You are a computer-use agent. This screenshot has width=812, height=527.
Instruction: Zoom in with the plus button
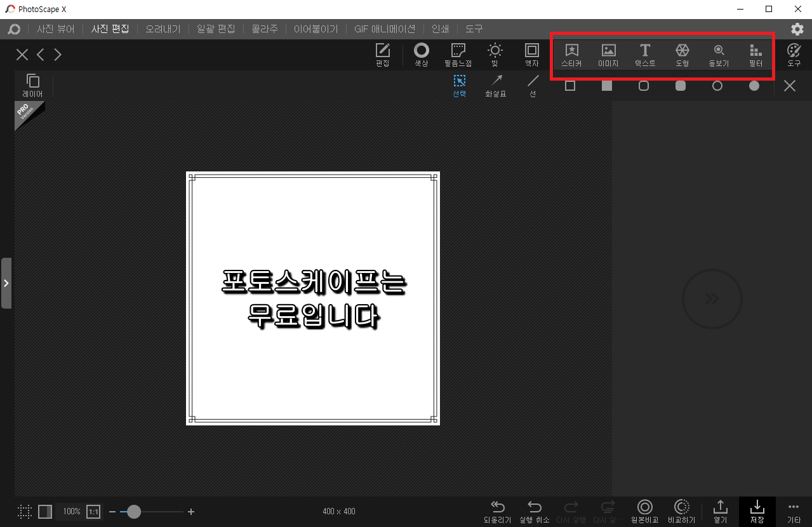pos(191,512)
